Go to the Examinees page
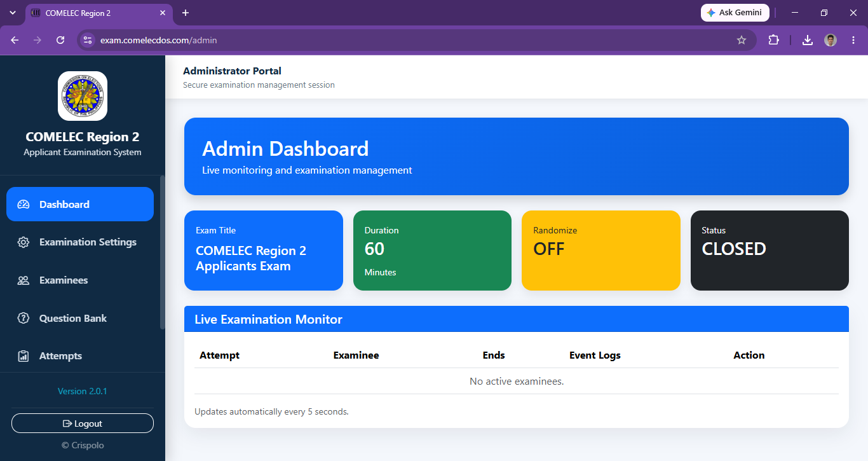Image resolution: width=868 pixels, height=461 pixels. pyautogui.click(x=80, y=280)
